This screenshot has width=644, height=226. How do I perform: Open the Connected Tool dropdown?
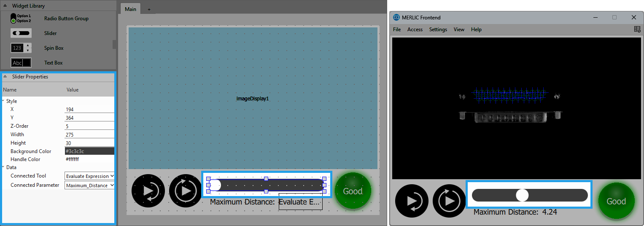pos(89,176)
